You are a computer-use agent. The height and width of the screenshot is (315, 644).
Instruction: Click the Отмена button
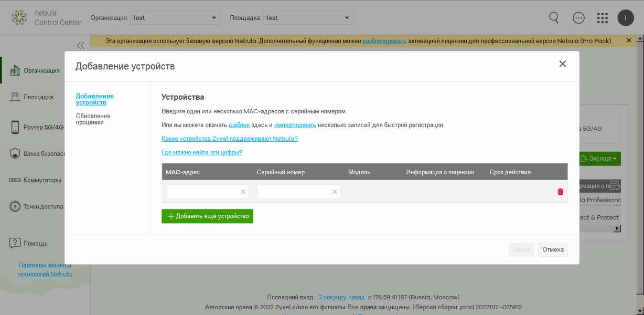pos(553,249)
